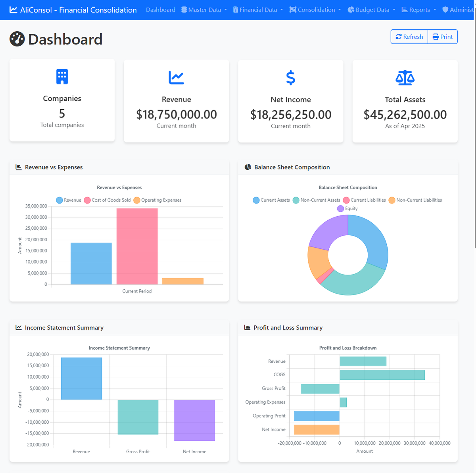Open the Administration nav item
The image size is (476, 473).
[459, 10]
